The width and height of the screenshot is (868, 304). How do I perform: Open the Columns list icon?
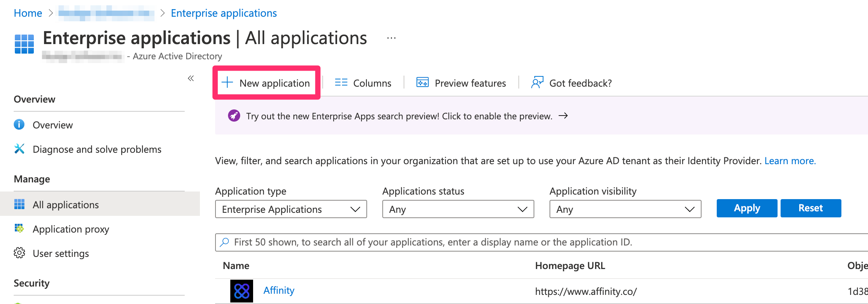[341, 82]
